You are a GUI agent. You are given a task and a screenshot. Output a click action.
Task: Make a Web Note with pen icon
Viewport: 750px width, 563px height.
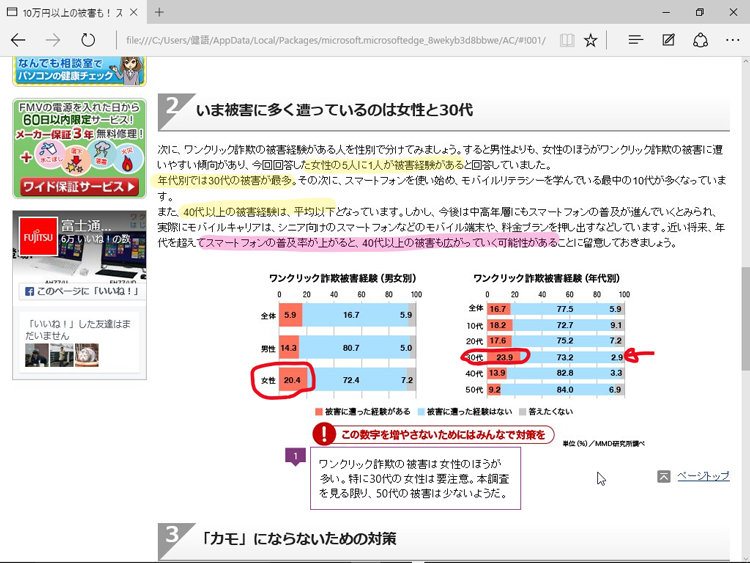(668, 40)
